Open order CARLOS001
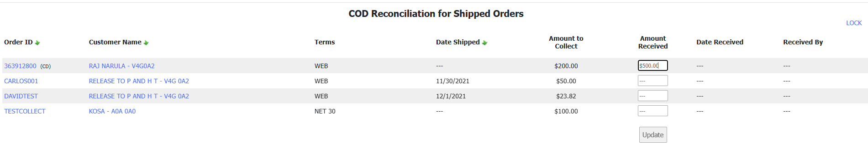 click(21, 81)
